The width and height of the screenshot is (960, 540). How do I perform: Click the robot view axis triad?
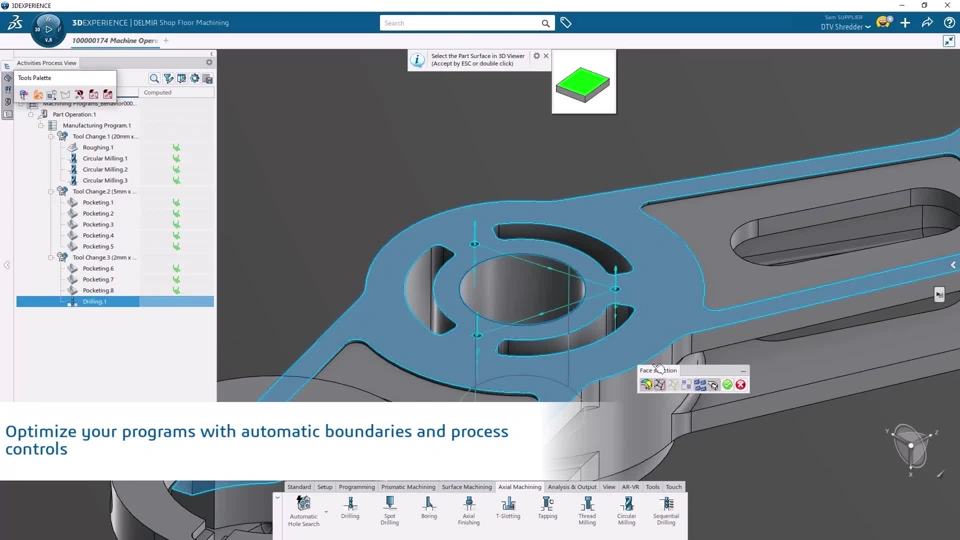click(911, 446)
